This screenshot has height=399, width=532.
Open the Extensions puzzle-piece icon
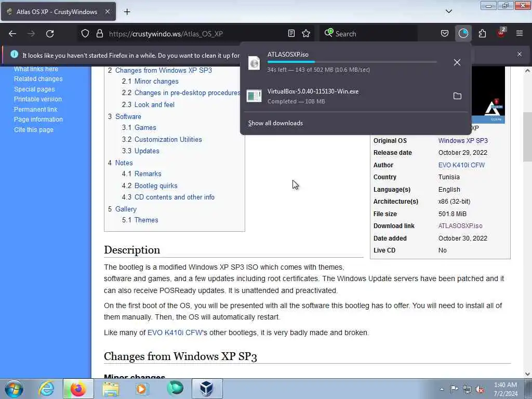click(x=482, y=34)
